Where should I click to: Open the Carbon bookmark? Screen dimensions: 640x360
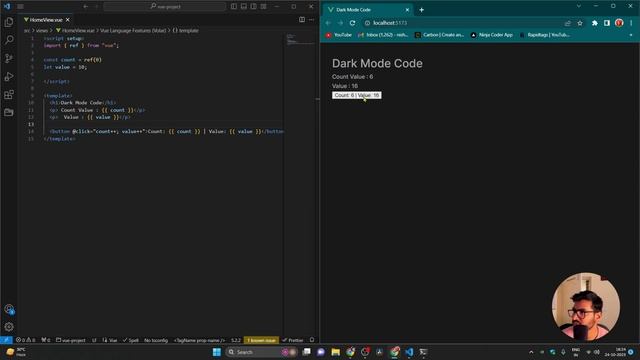pos(440,35)
